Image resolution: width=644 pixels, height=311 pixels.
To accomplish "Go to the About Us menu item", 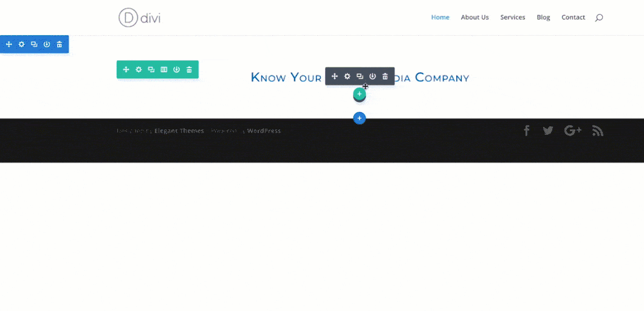I will 474,18.
